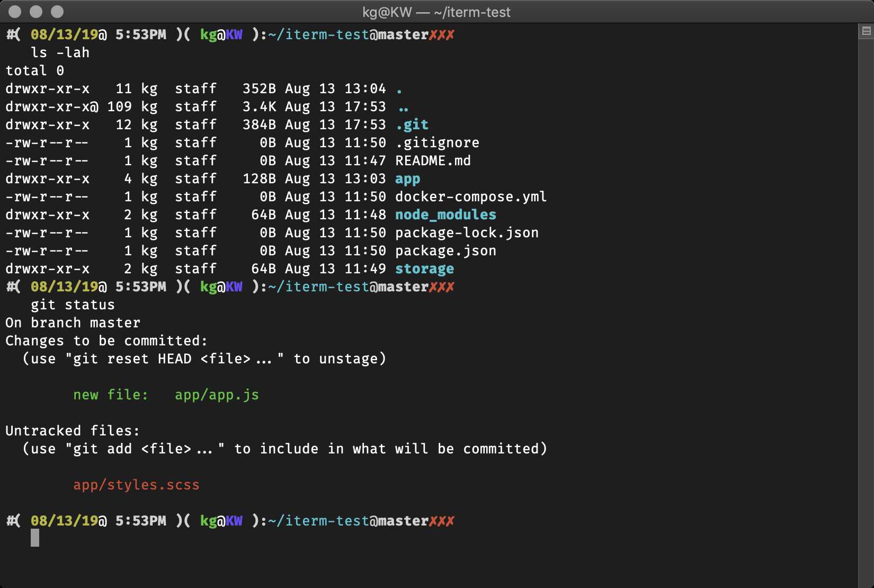Select the README.md file name
The width and height of the screenshot is (874, 588).
(x=433, y=161)
